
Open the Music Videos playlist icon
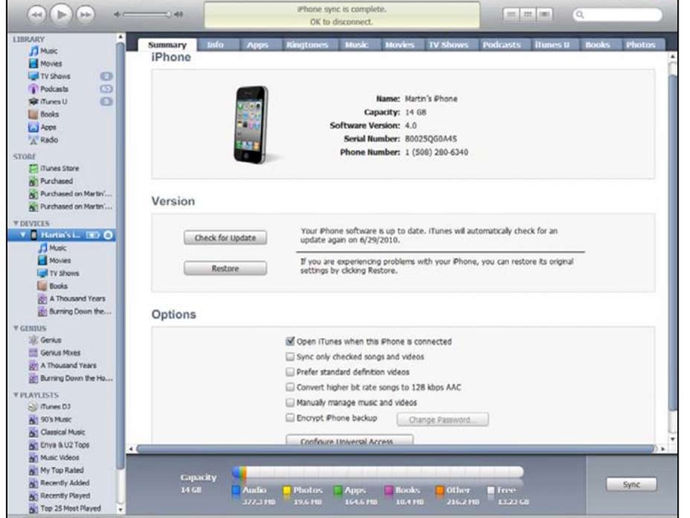click(x=33, y=458)
